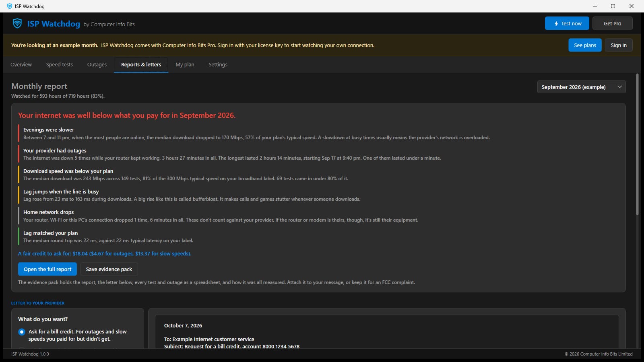Go to the Outages tab

[x=97, y=64]
